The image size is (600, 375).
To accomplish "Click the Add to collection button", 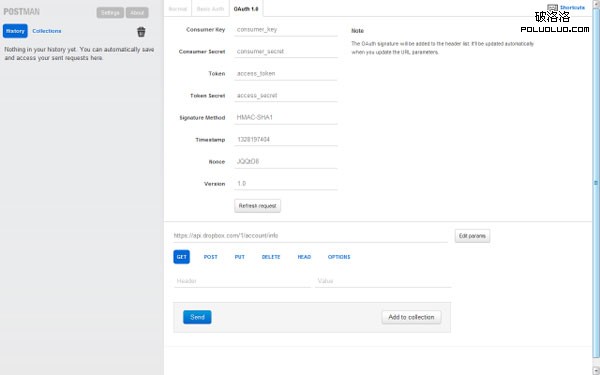I will pyautogui.click(x=411, y=317).
